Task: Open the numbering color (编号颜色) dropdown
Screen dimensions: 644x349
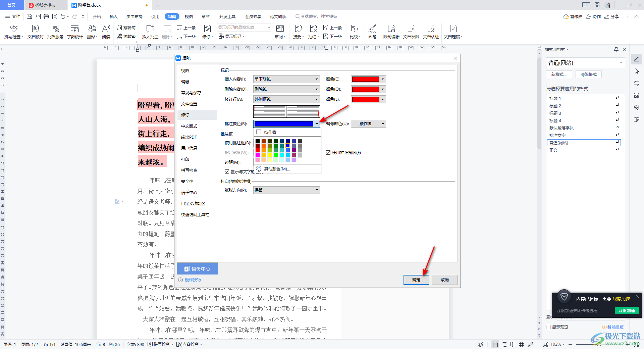Action: (x=368, y=124)
